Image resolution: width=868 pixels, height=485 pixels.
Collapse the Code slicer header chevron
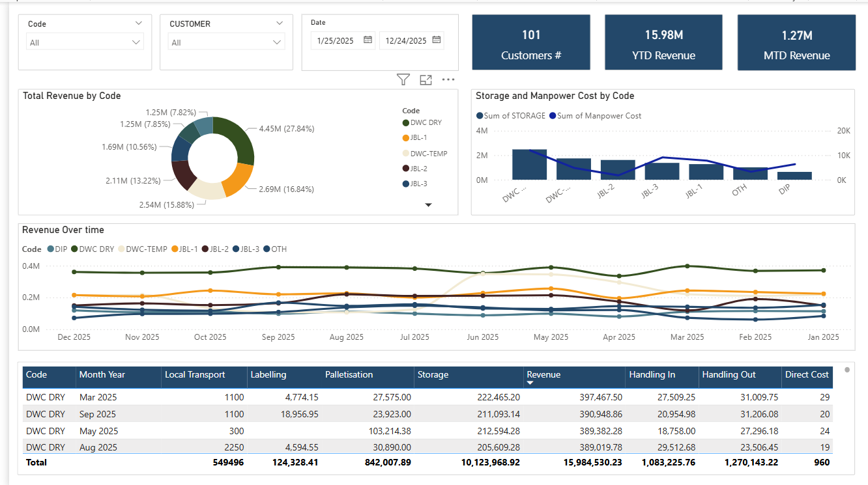point(138,23)
